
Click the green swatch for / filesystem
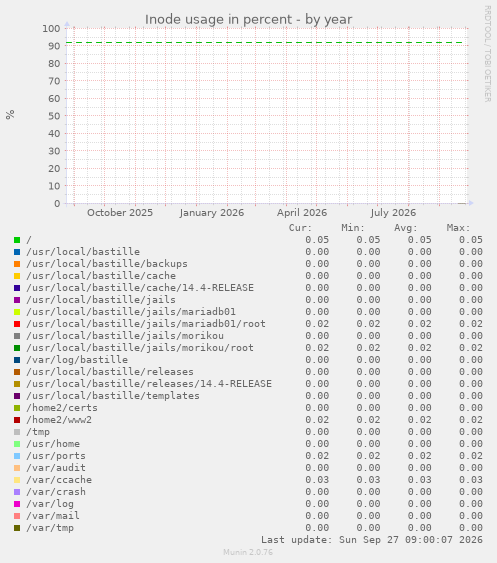click(17, 240)
